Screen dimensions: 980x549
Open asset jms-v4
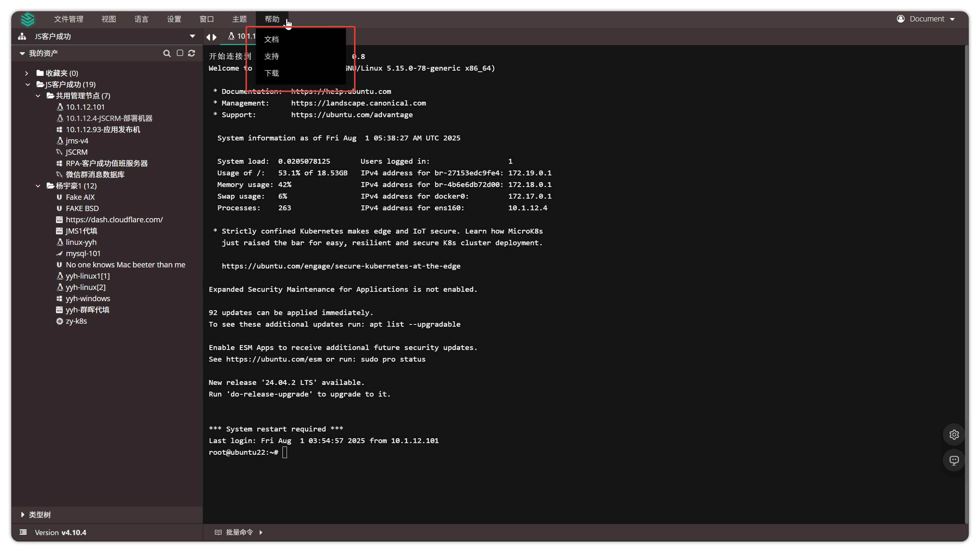77,141
